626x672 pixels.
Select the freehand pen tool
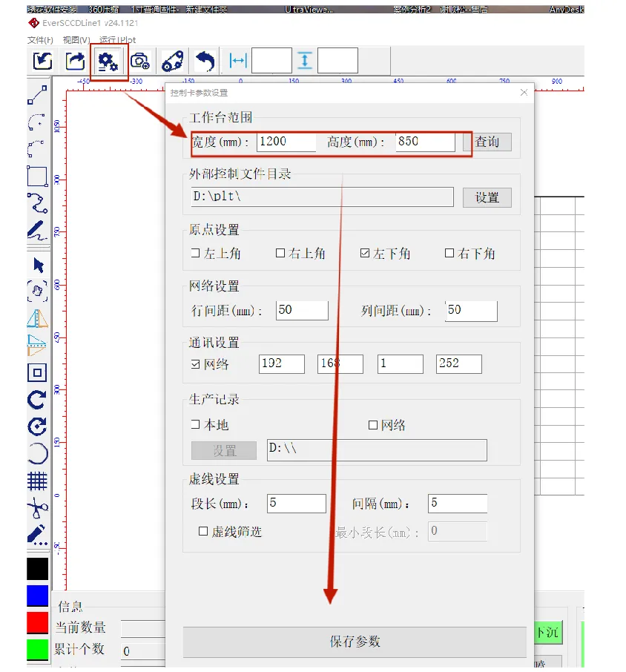point(37,230)
